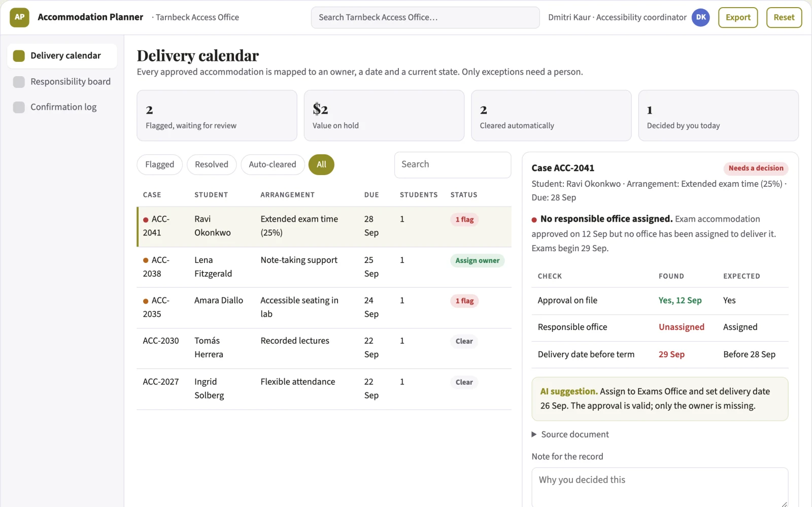Click the Confirmation log sidebar icon

pos(19,107)
